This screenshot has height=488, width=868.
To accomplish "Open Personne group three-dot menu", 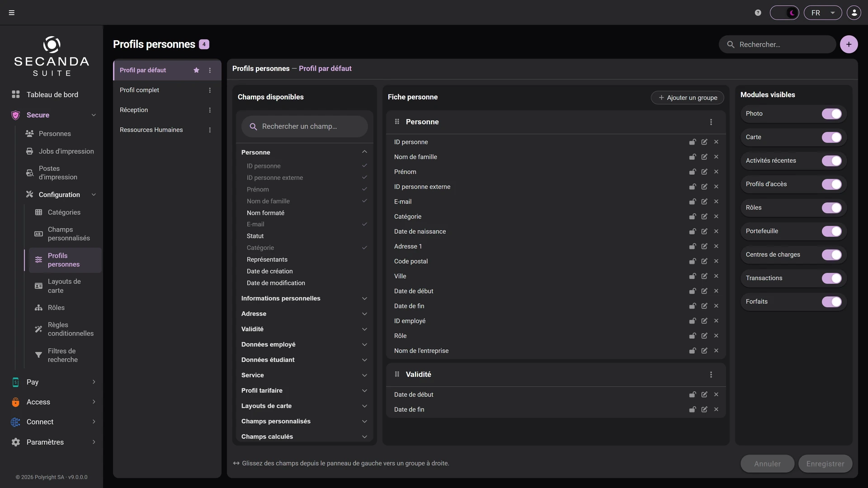I will click(711, 122).
